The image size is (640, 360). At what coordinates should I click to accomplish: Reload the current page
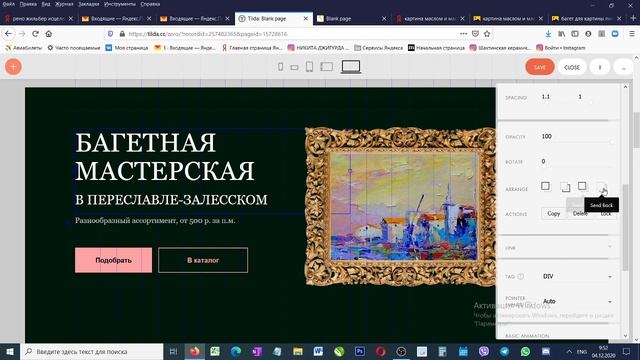coord(36,34)
